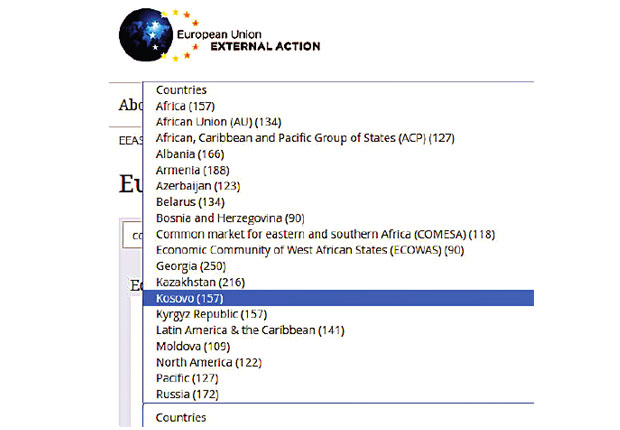This screenshot has height=430, width=620.
Task: Select Georgia (250) from the list
Action: click(191, 266)
